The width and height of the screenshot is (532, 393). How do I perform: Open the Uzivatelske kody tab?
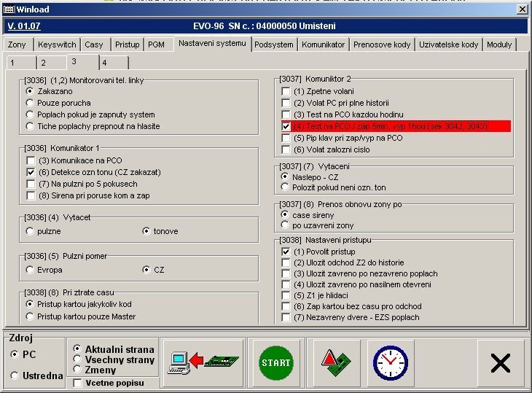coord(448,44)
